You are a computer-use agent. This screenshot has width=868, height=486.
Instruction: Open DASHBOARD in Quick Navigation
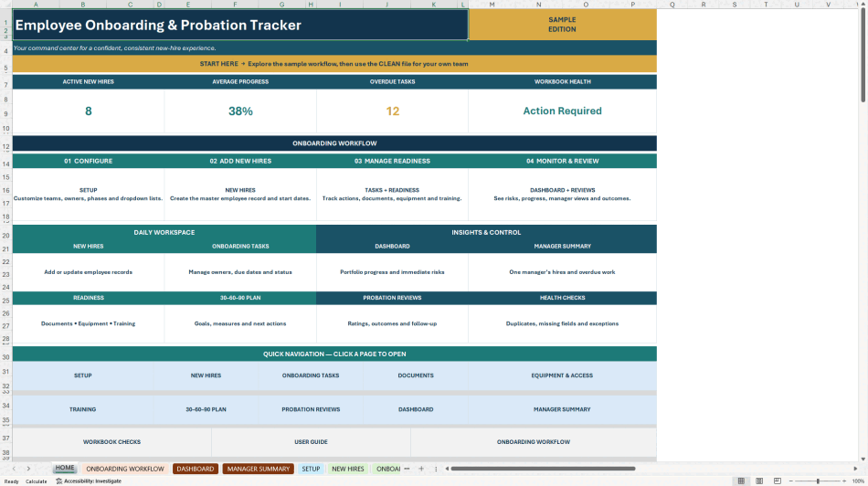416,409
